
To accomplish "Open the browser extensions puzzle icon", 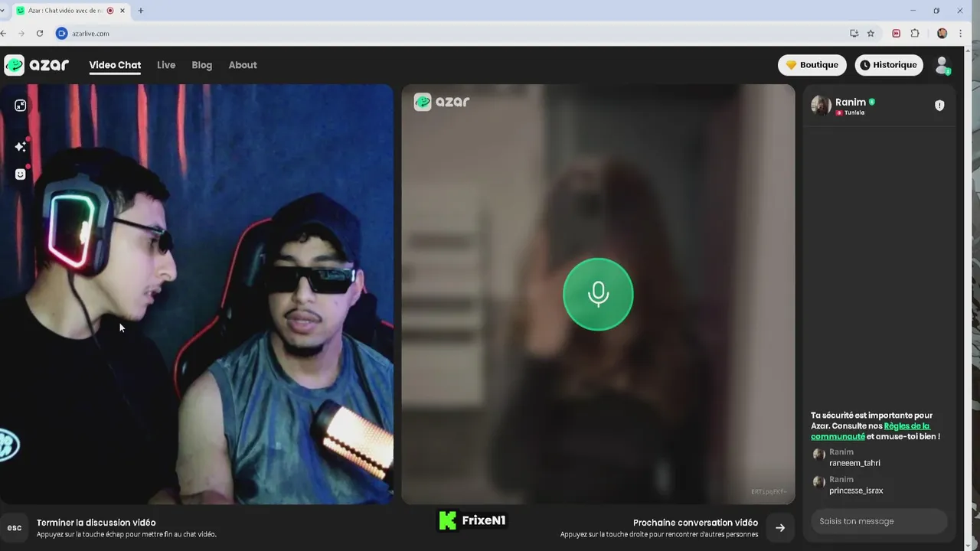I will [915, 34].
